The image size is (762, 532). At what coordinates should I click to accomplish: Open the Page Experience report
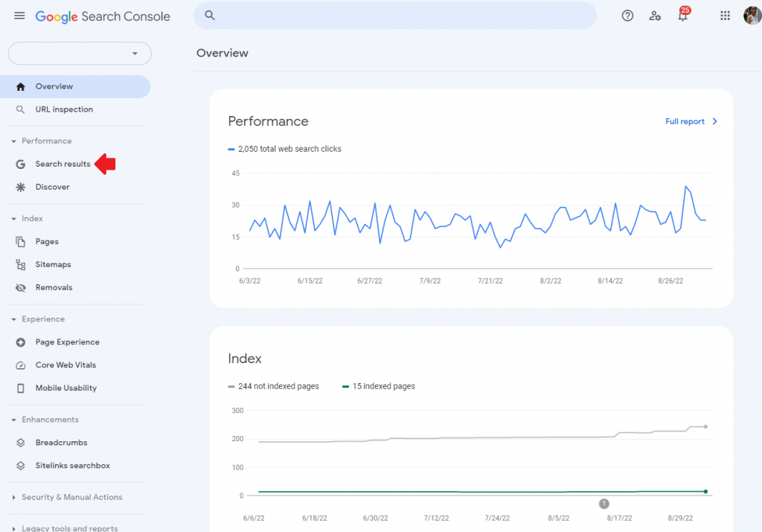click(x=67, y=342)
